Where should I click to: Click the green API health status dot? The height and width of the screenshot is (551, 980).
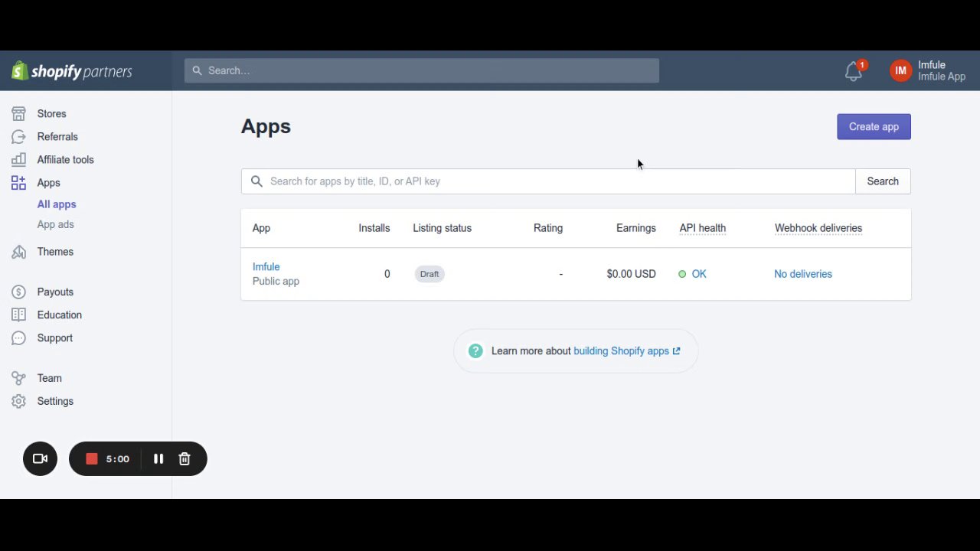point(682,274)
